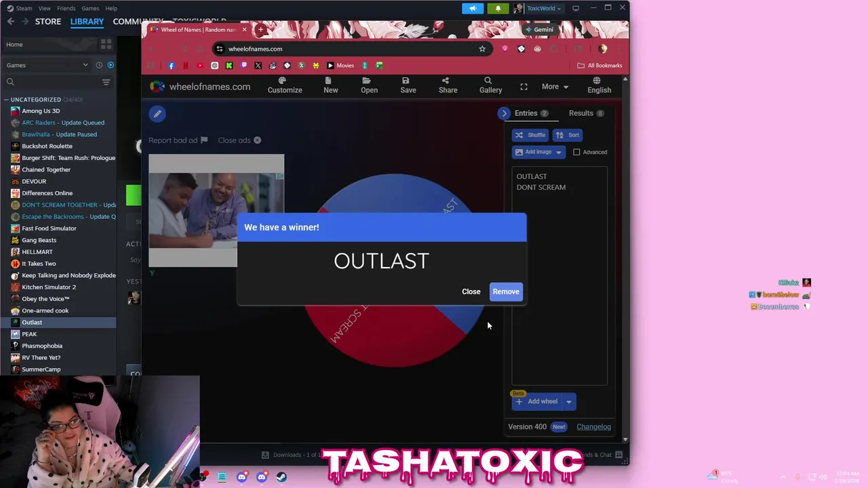Open the browser profile avatar
The image size is (868, 488).
(x=602, y=49)
